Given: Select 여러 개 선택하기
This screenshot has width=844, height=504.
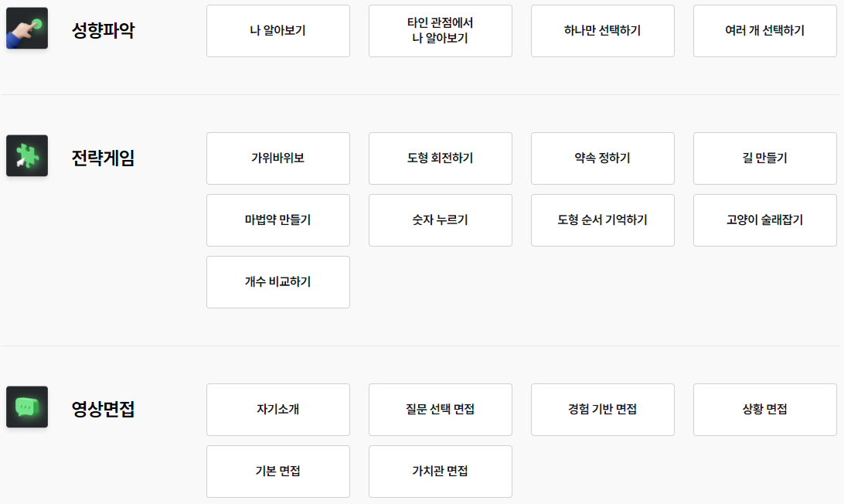Looking at the screenshot, I should click(764, 31).
